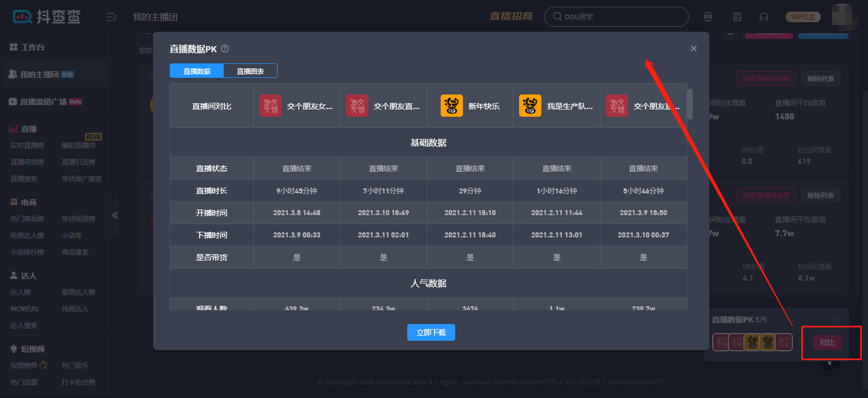Click the 新年快乐 livestream avatar in table header
Viewport: 868px width, 398px height.
[451, 106]
